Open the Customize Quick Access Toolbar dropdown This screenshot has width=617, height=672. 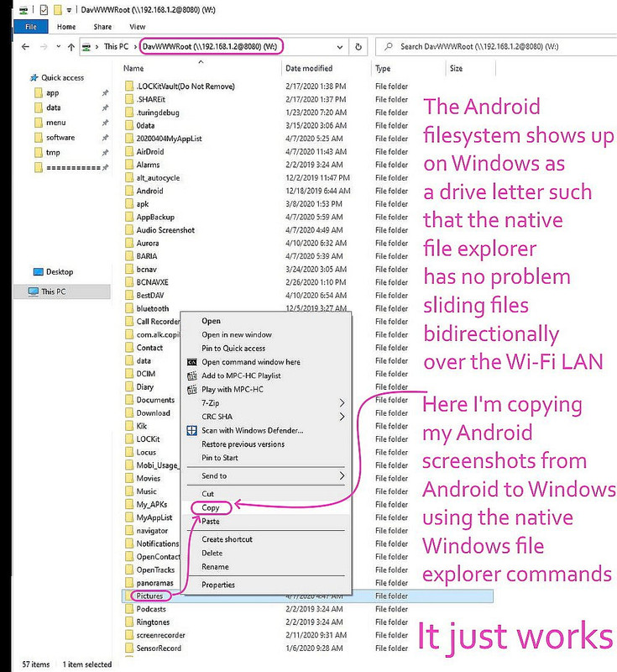[x=69, y=10]
